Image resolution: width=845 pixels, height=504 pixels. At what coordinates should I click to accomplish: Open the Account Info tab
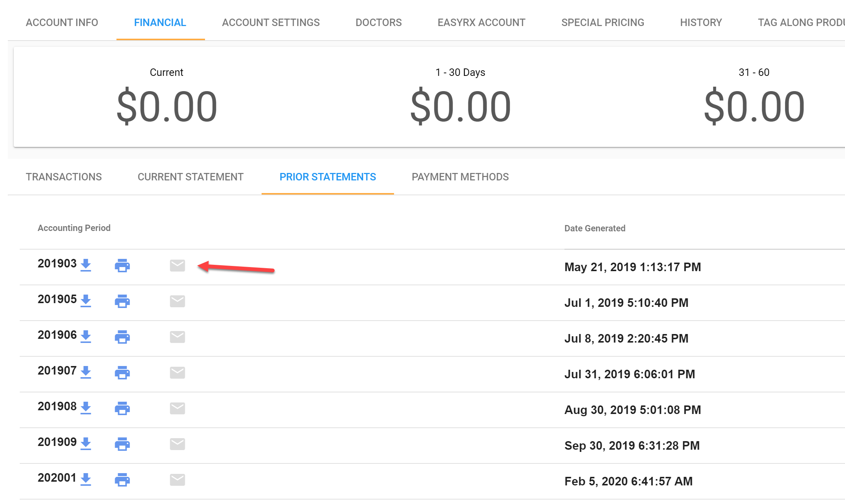pos(62,23)
